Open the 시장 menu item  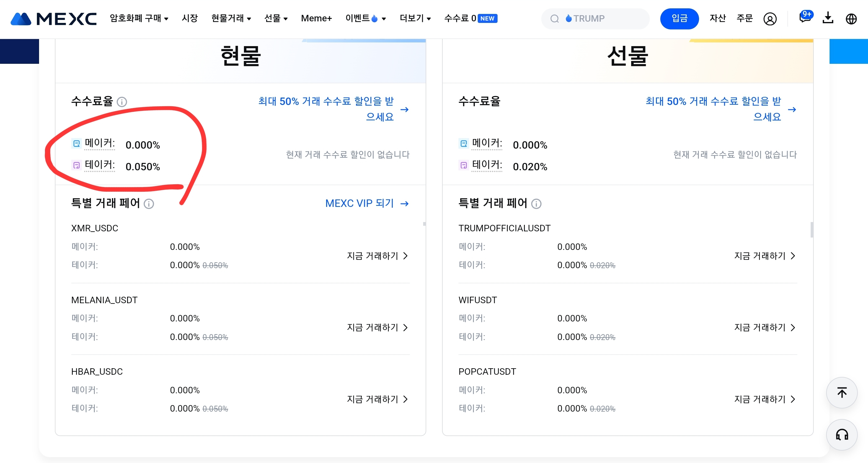pos(190,18)
